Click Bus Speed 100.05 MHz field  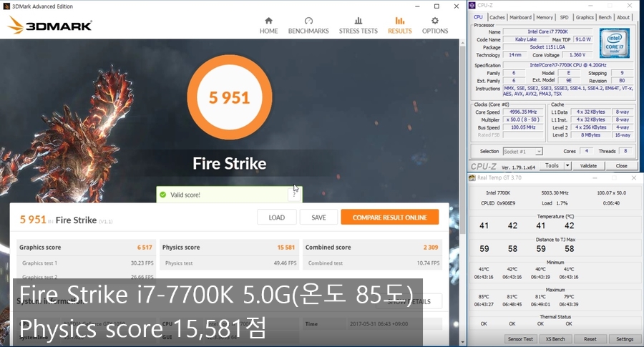523,127
